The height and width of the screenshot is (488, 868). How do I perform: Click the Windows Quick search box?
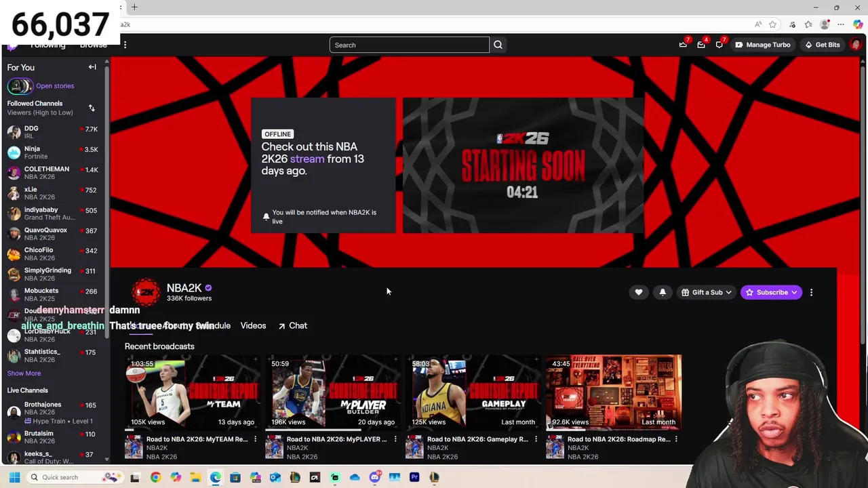point(75,477)
